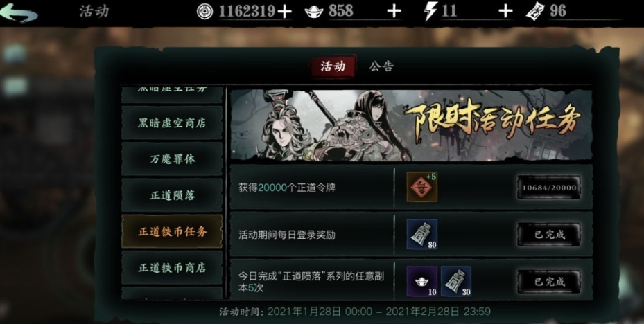
Task: Tap the copper coin currency icon
Action: [205, 12]
